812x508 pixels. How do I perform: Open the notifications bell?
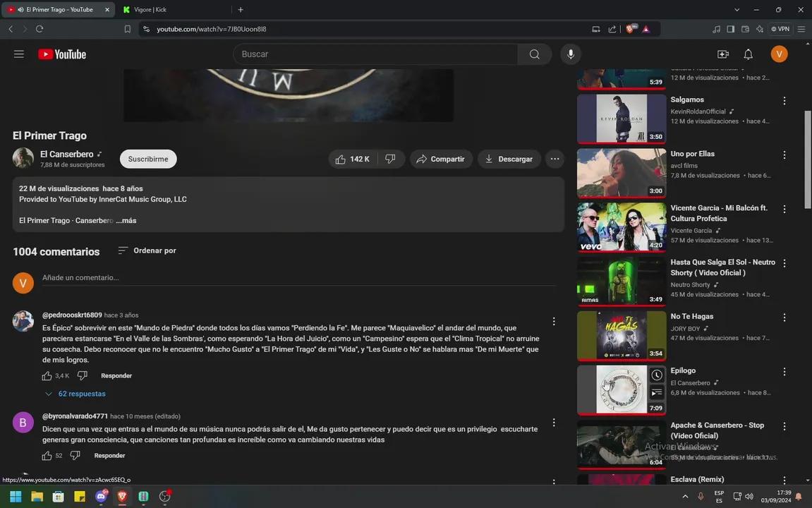click(x=748, y=54)
